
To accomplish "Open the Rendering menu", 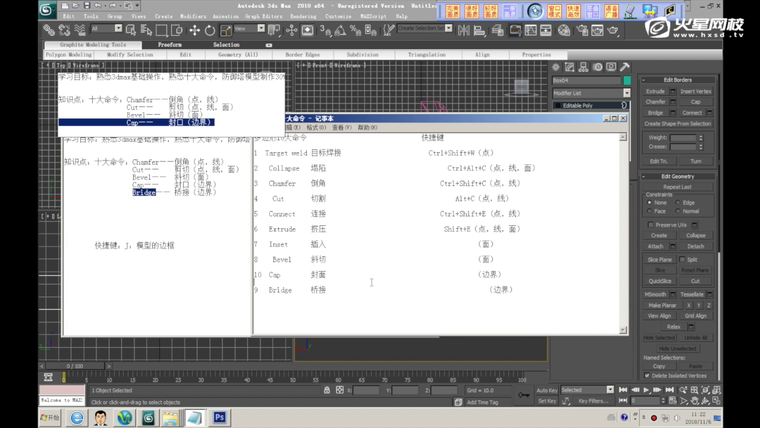I will point(302,16).
